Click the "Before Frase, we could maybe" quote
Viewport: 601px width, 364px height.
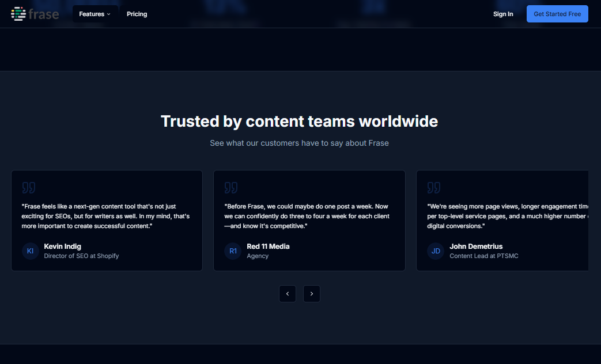tap(307, 216)
